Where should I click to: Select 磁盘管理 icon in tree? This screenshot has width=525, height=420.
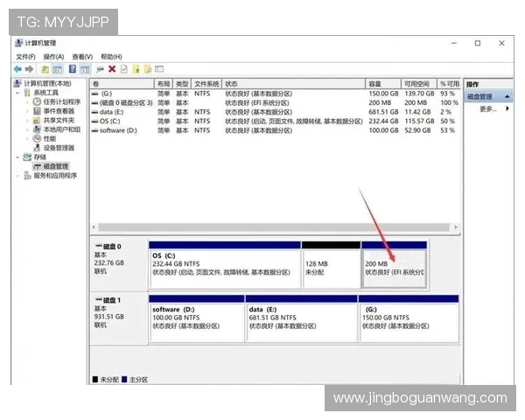pyautogui.click(x=37, y=166)
